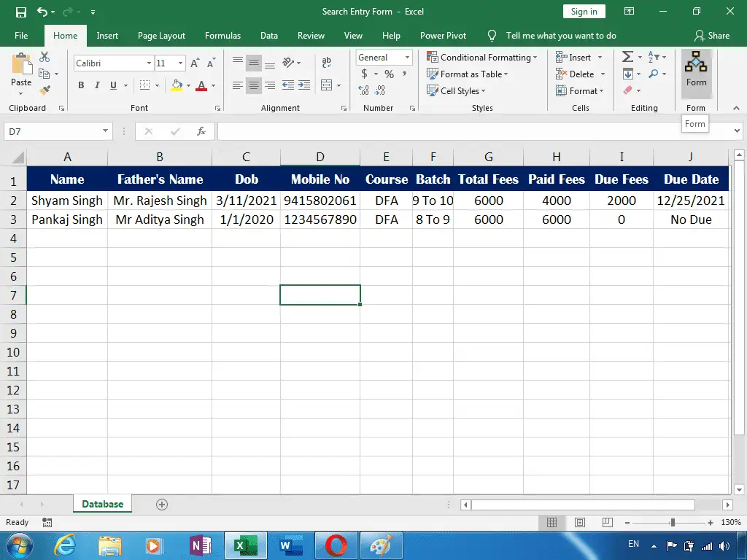The width and height of the screenshot is (747, 560).
Task: Toggle Underline formatting
Action: coord(113,85)
